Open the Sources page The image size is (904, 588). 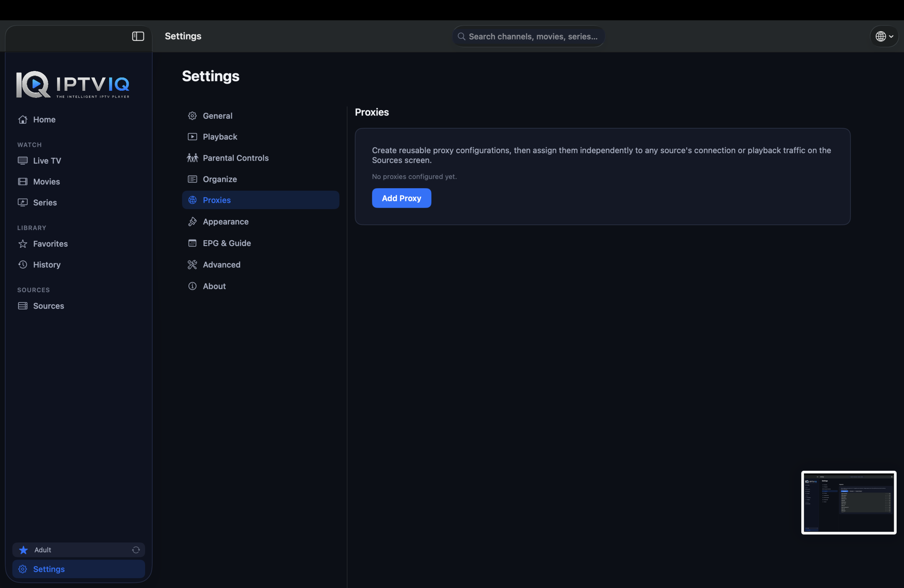[x=79, y=306]
